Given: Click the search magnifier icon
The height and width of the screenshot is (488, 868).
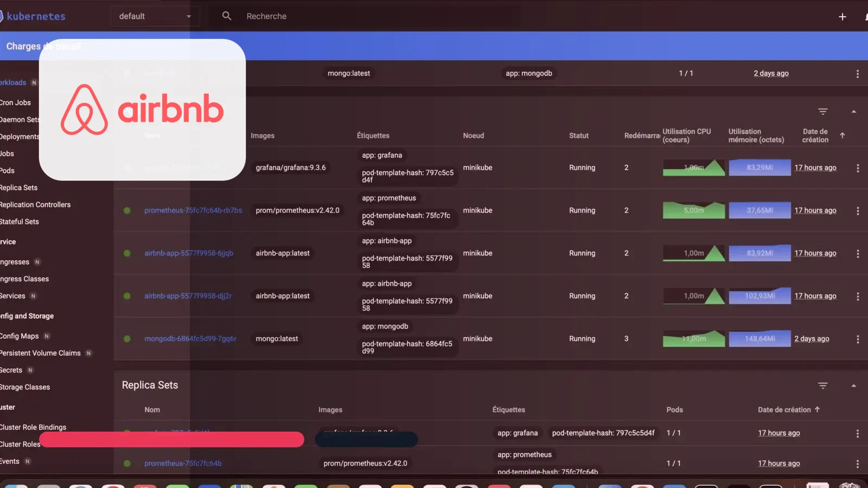Looking at the screenshot, I should [227, 16].
